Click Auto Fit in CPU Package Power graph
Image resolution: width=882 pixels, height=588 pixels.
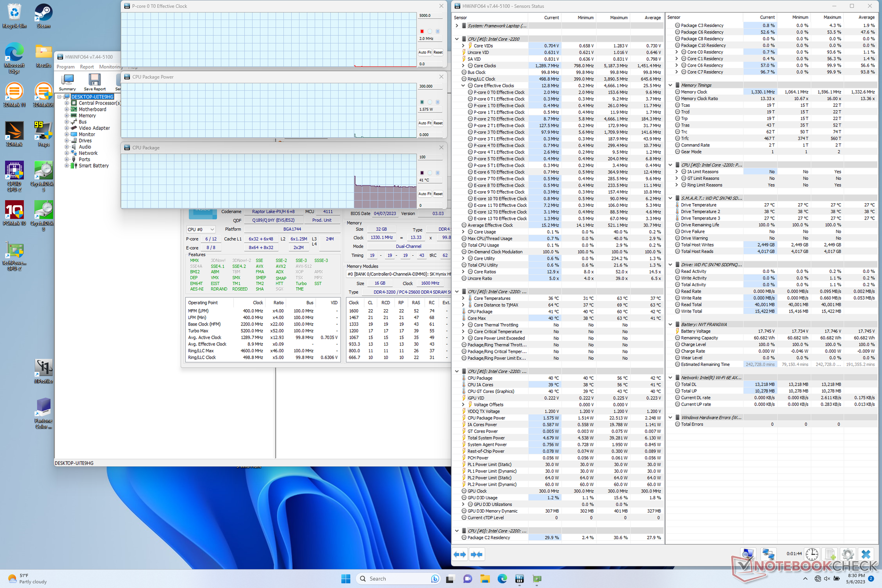424,123
